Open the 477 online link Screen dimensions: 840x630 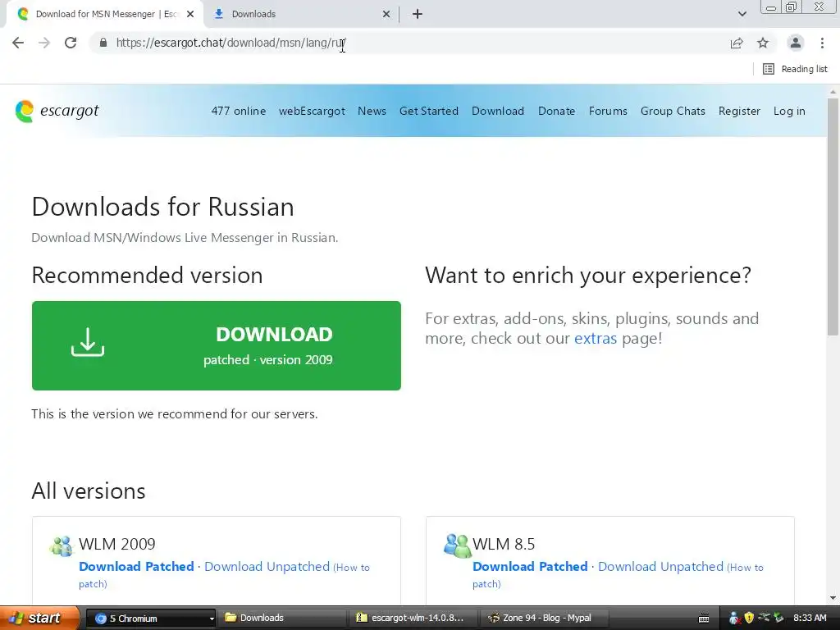point(239,111)
